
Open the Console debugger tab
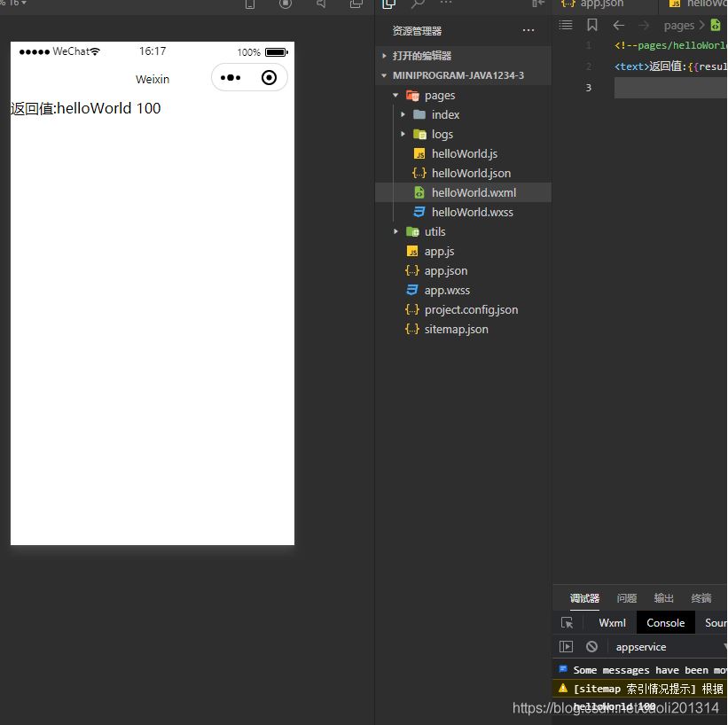[x=665, y=623]
